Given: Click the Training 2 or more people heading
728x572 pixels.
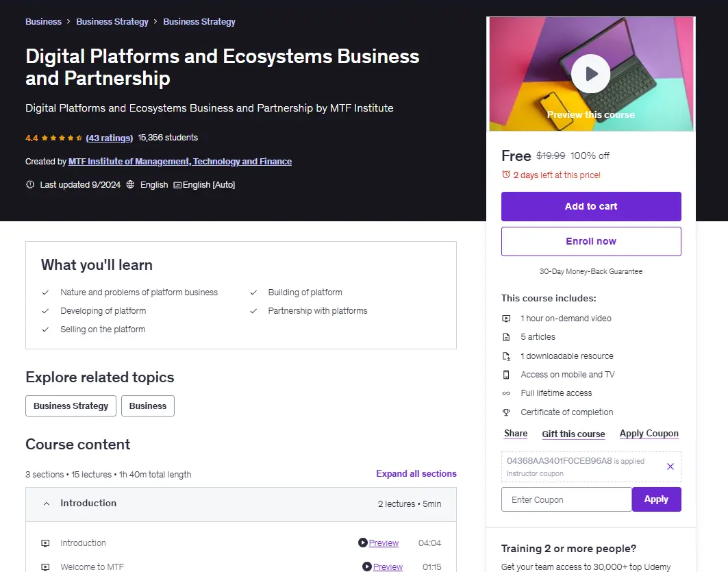Looking at the screenshot, I should tap(568, 548).
